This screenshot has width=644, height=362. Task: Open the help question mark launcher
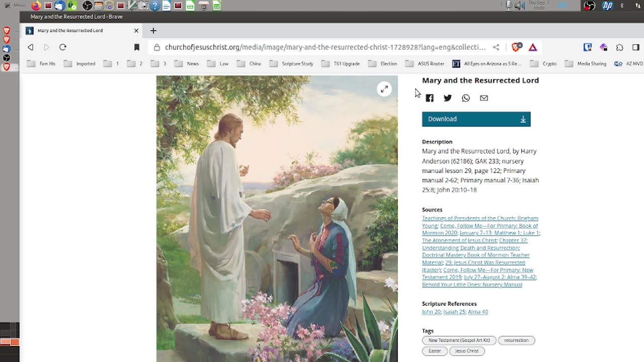point(154,6)
